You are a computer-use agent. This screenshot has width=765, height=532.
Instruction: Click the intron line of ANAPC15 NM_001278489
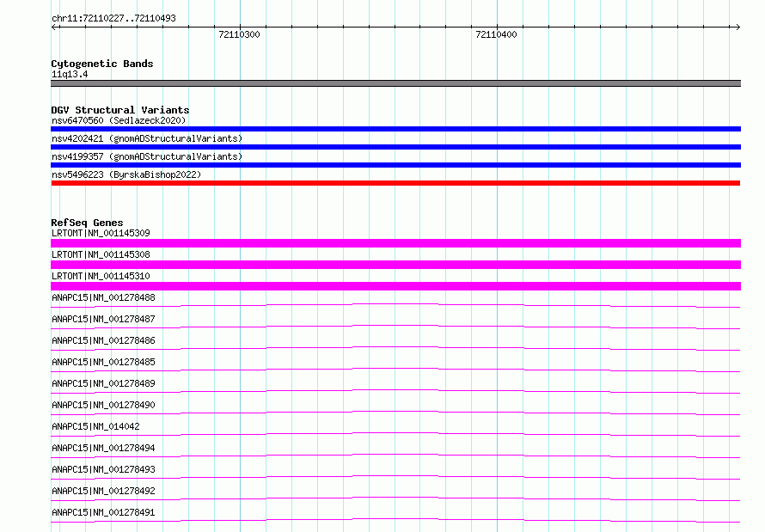[x=395, y=391]
